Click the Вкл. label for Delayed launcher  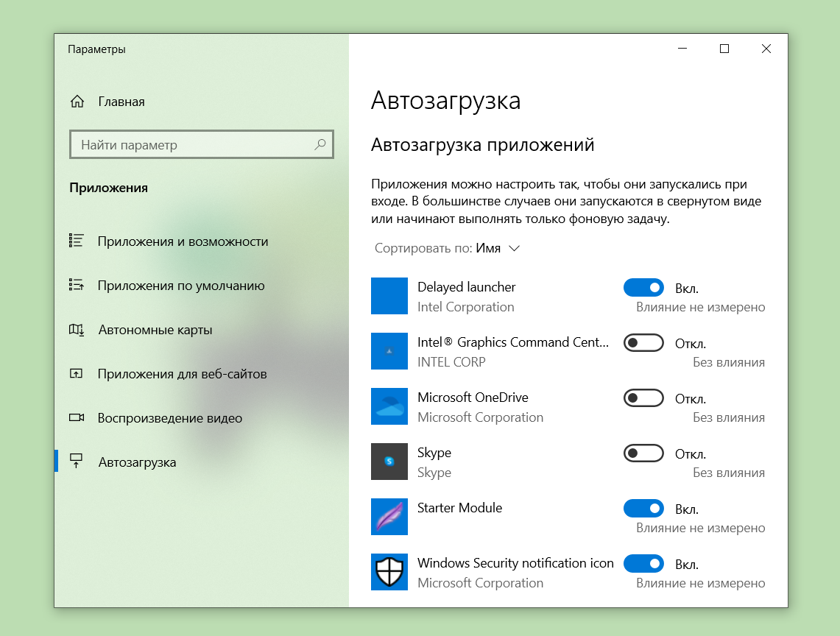point(686,289)
